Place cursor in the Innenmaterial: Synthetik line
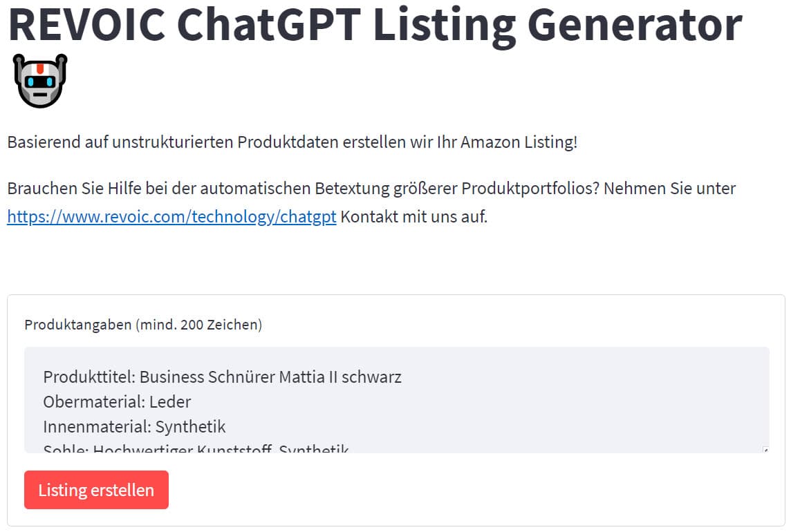Image resolution: width=791 pixels, height=532 pixels. point(134,426)
